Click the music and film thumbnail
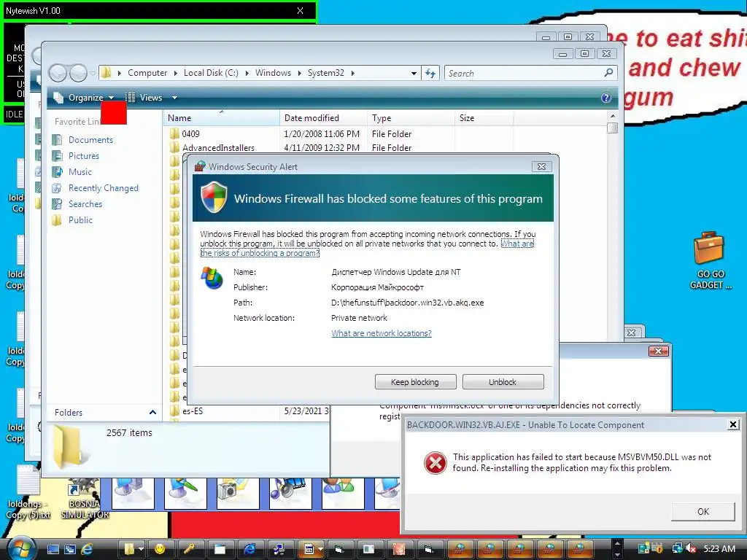The width and height of the screenshot is (747, 560). (290, 492)
